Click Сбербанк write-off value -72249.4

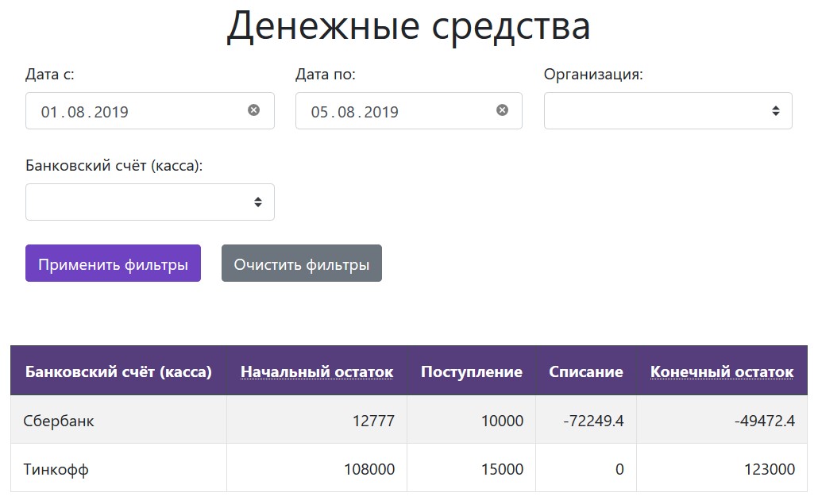point(593,421)
